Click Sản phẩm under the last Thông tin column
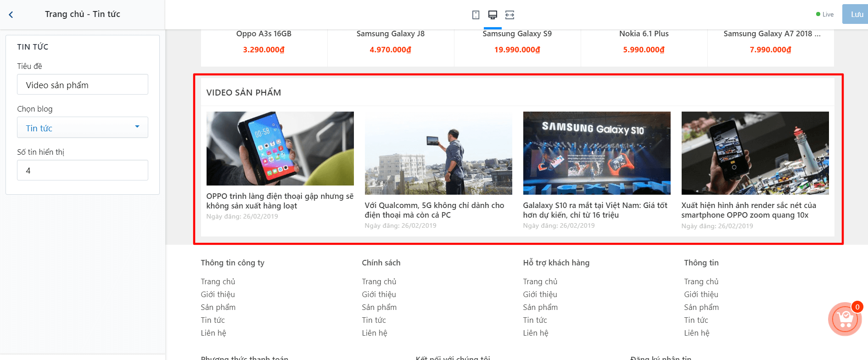The height and width of the screenshot is (360, 868). coord(701,307)
